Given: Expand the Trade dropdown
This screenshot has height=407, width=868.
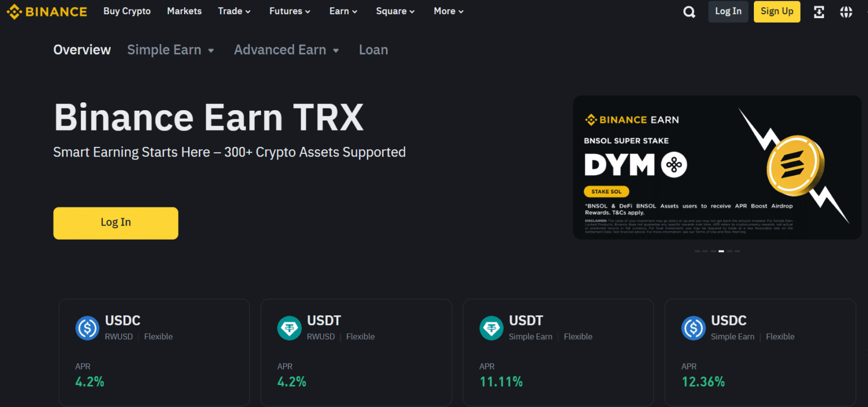Looking at the screenshot, I should pos(233,11).
